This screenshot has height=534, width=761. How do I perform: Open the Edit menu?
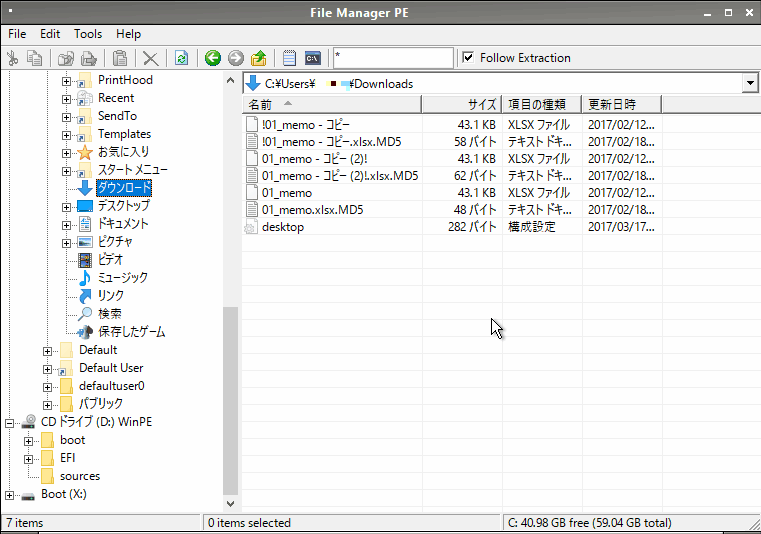point(50,34)
